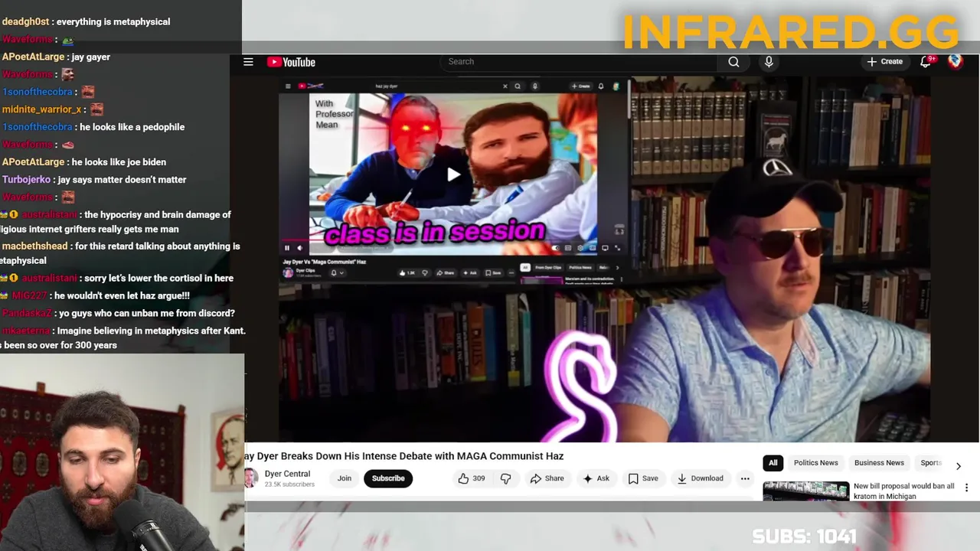Click the YouTube search text field
Viewport: 980px width, 551px height.
[578, 61]
